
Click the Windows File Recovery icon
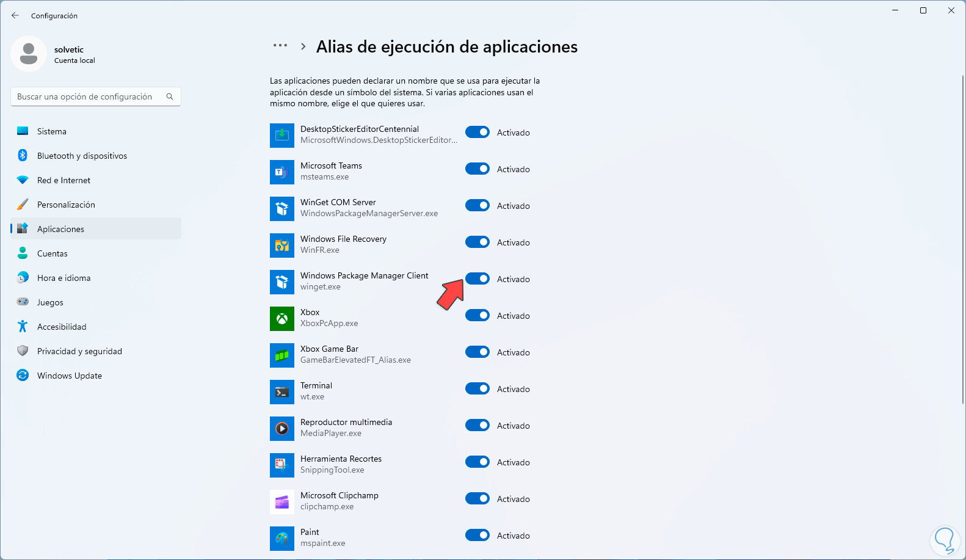click(x=281, y=245)
